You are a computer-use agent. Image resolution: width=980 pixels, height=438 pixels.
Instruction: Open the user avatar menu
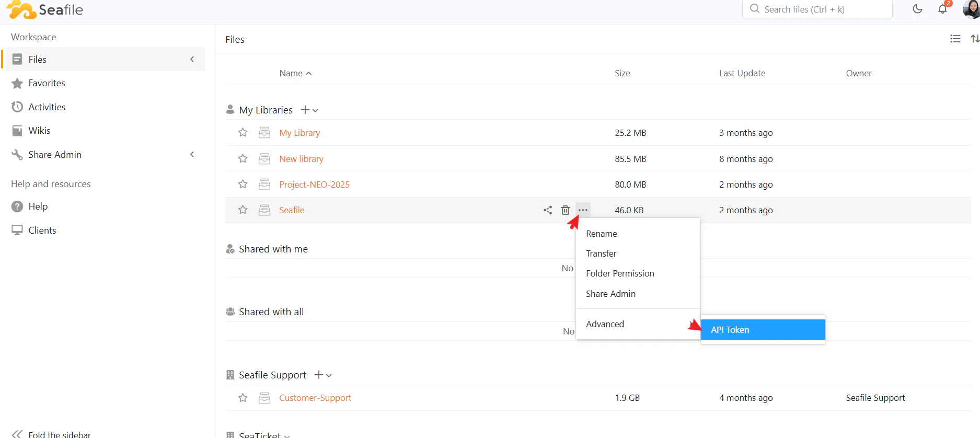(x=972, y=9)
